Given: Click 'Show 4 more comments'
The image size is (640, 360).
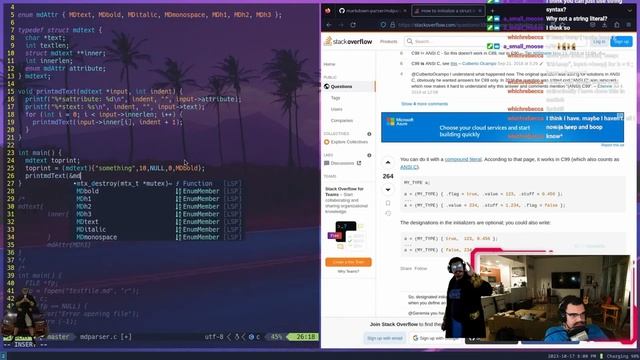Looking at the screenshot, I should coord(424,104).
